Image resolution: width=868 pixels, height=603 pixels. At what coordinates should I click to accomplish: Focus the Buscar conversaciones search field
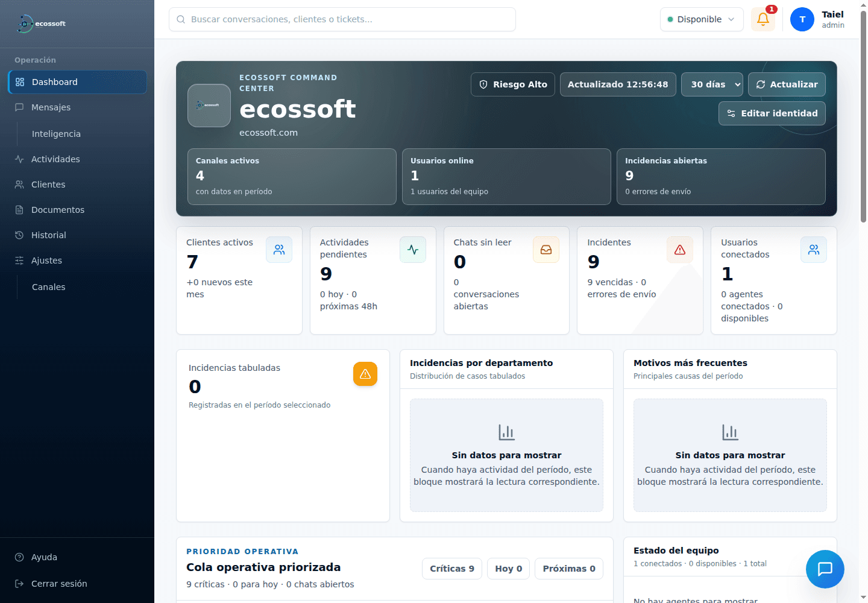pyautogui.click(x=342, y=19)
